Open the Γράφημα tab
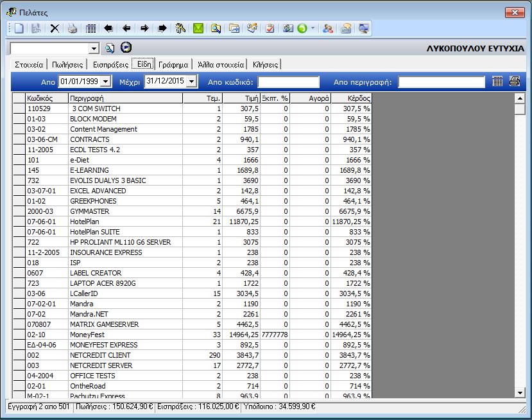532x420 pixels. (173, 64)
